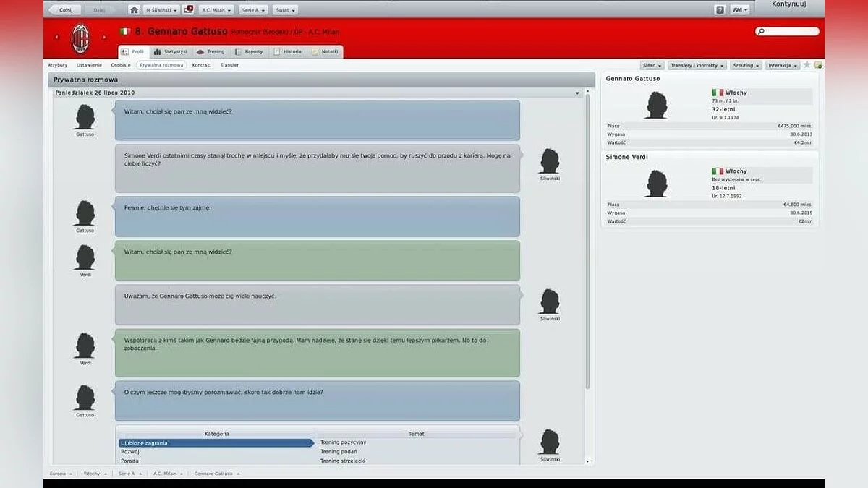This screenshot has height=488, width=868.
Task: Open Scouting dropdown
Action: click(746, 65)
